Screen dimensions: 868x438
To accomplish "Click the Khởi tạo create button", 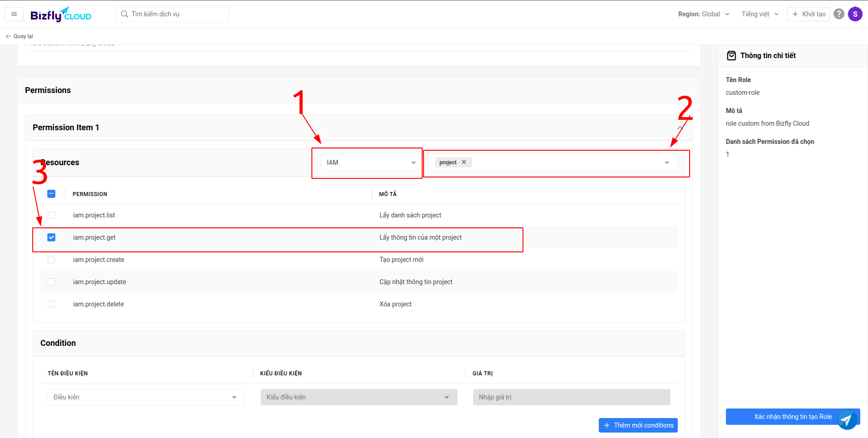I will pos(808,14).
